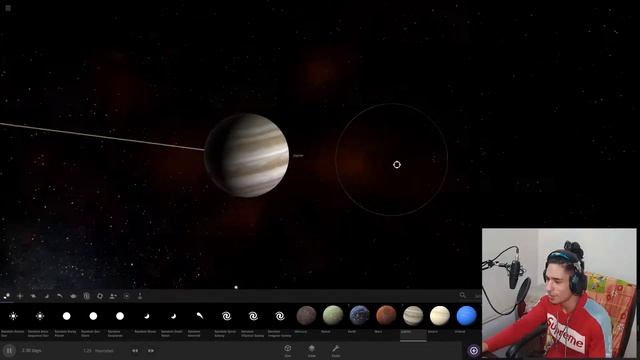
Task: Open the ring-shaped category icon
Action: click(x=100, y=296)
